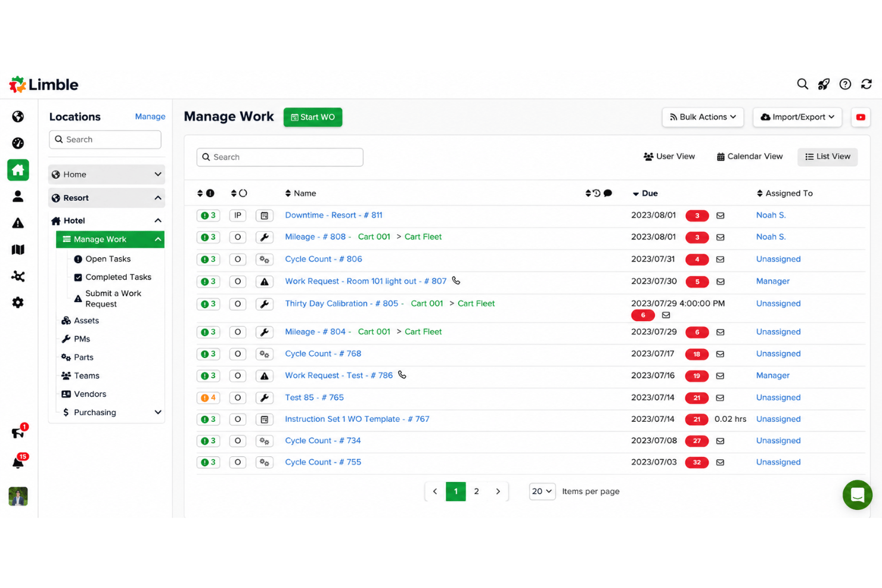Screen dimensions: 882x588
Task: Click the priority 4 badge on Test 85 row
Action: (208, 397)
